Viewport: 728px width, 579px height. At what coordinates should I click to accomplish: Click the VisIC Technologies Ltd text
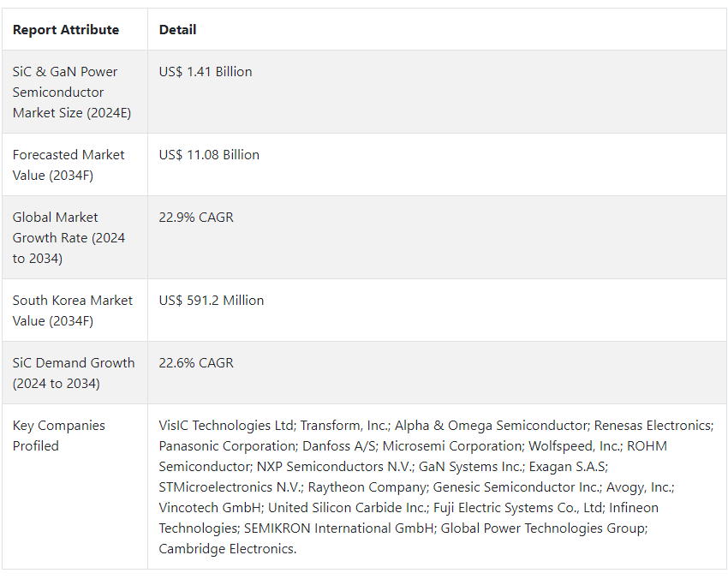[226, 426]
